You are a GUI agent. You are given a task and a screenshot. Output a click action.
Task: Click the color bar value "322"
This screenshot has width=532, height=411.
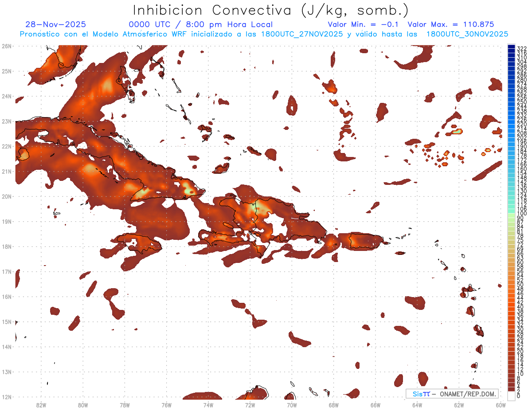click(522, 48)
